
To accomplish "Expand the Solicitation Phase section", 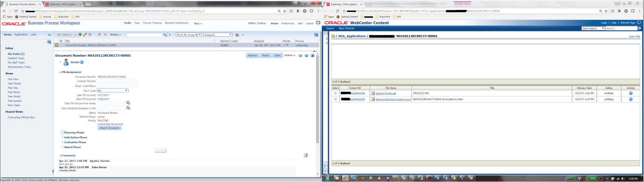I will coord(63,137).
